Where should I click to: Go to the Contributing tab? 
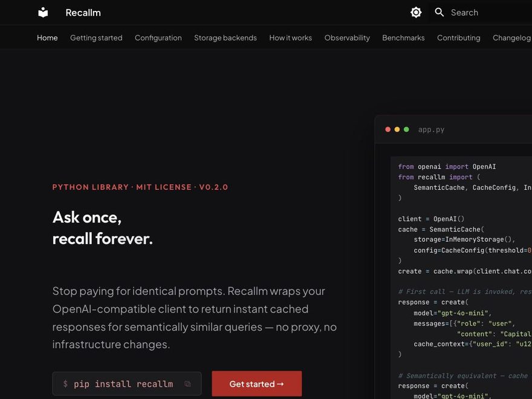click(458, 37)
